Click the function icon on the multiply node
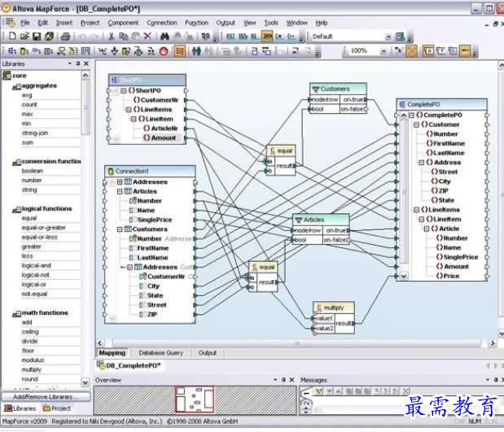504x432 pixels. point(319,308)
